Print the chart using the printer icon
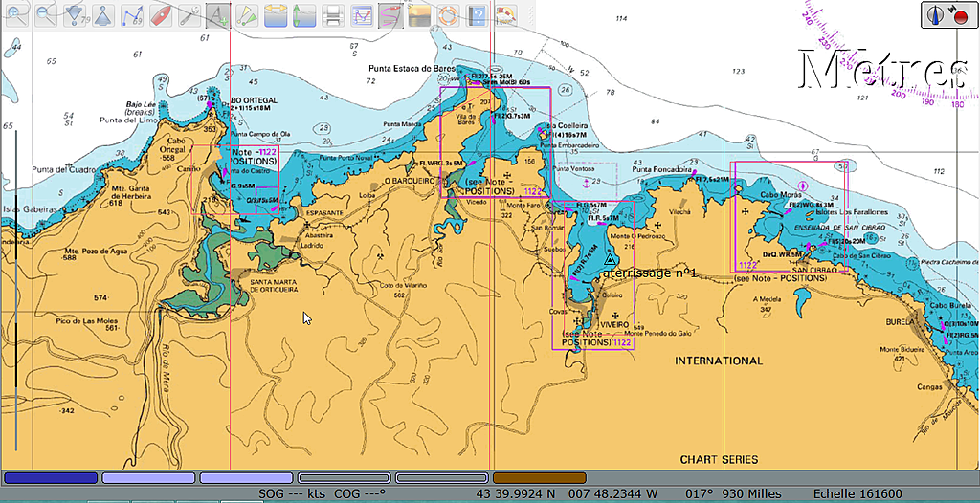980x503 pixels. (x=333, y=14)
